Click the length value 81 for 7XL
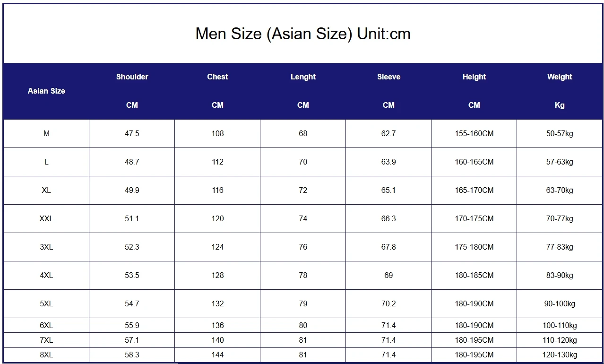Image resolution: width=604 pixels, height=364 pixels. [x=303, y=340]
